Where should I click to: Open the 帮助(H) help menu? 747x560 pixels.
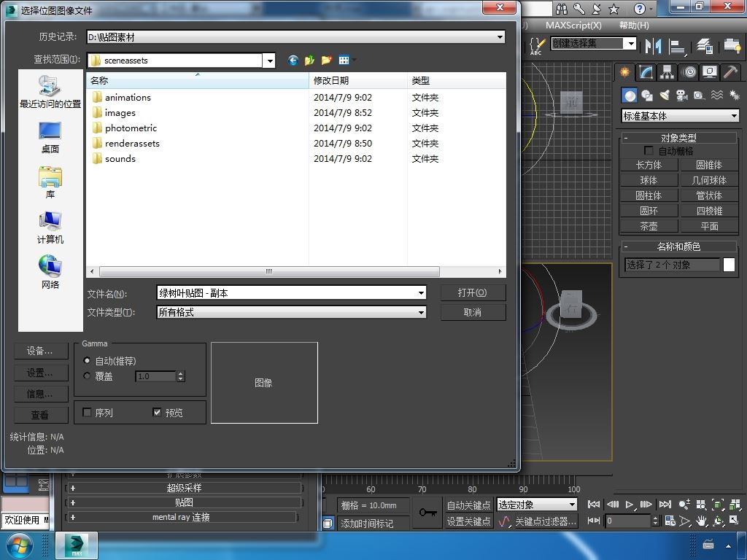coord(634,26)
